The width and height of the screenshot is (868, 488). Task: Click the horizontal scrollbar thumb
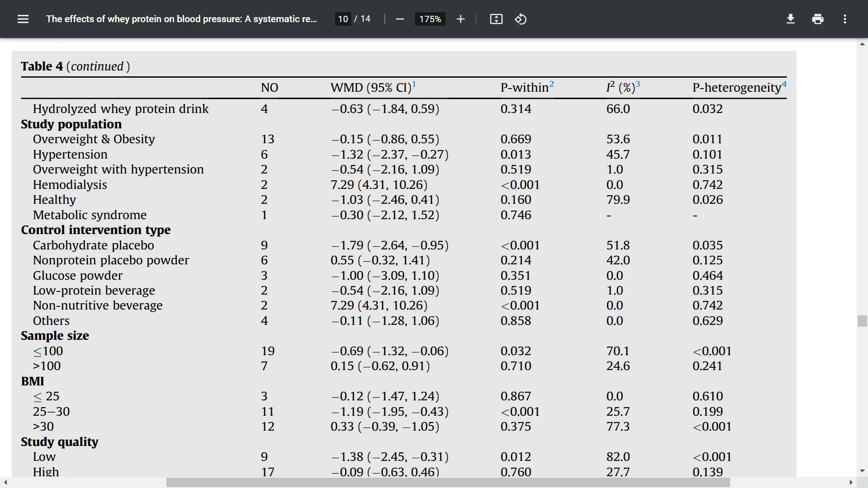[448, 483]
